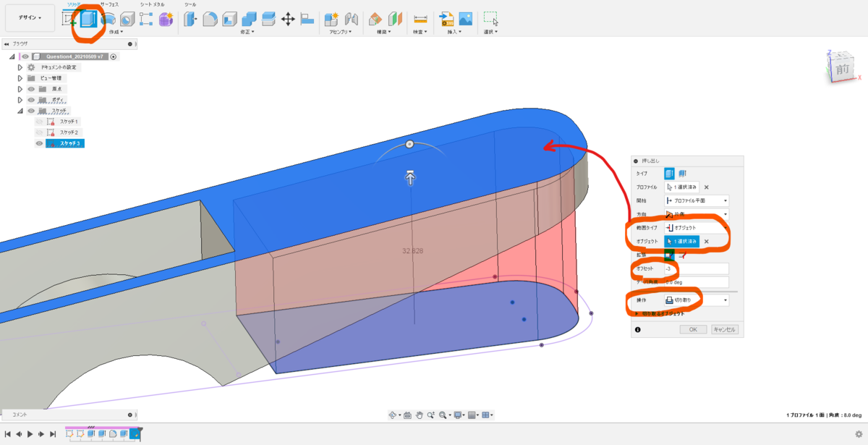Screen dimensions: 868x445
Task: Toggle visibility of スケッチ folder
Action: (31, 111)
